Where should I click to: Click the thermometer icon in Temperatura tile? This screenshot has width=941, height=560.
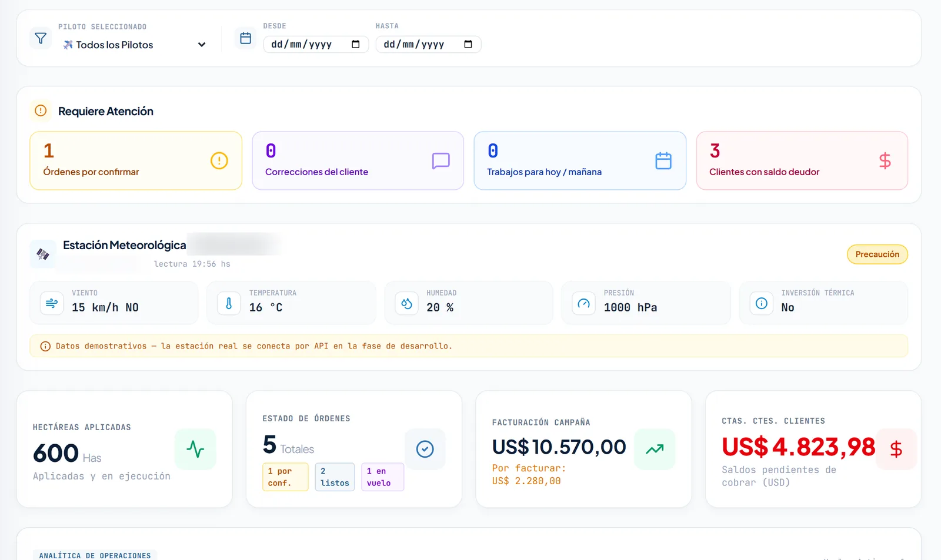pyautogui.click(x=229, y=303)
